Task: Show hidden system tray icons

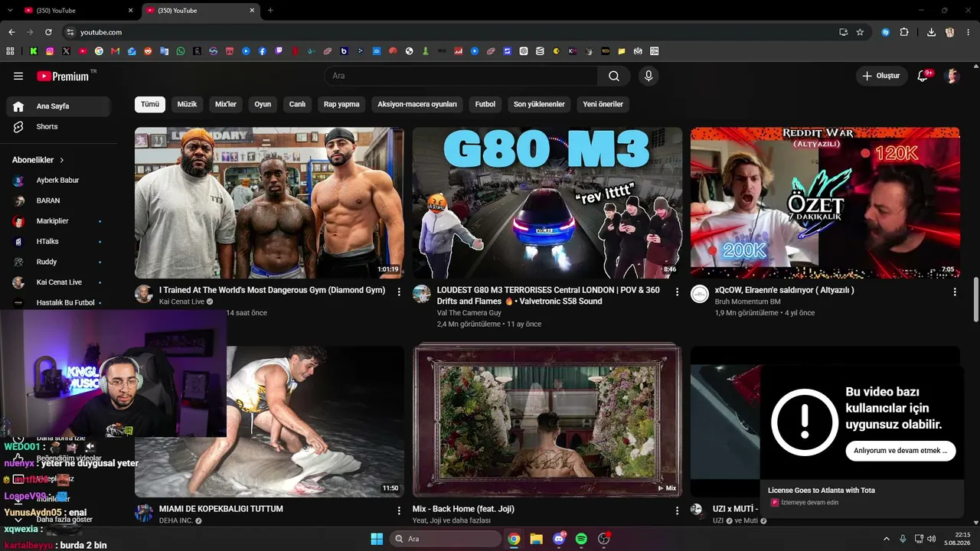Action: pyautogui.click(x=887, y=539)
